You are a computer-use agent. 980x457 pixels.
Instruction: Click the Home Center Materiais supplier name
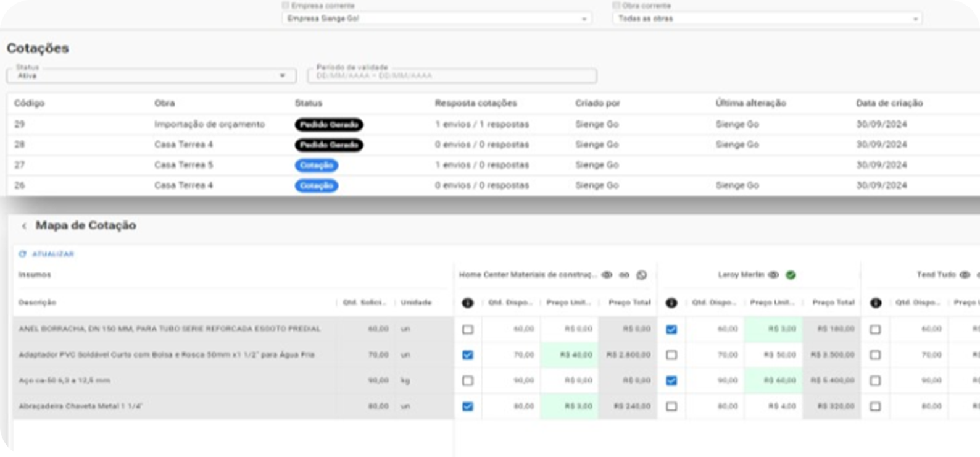[528, 275]
